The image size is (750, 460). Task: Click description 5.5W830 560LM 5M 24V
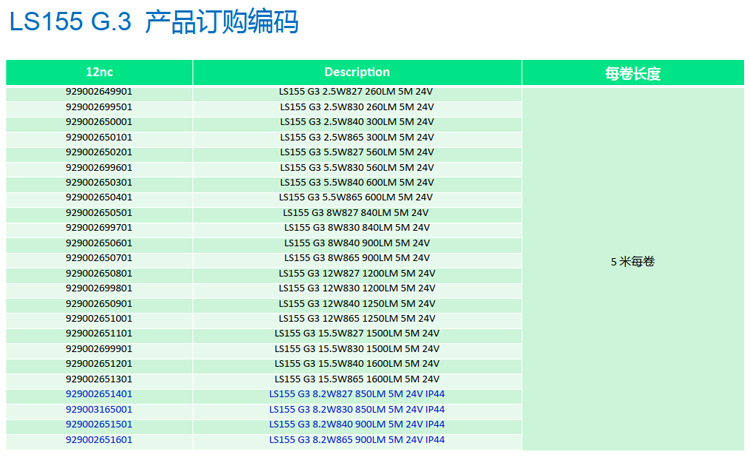(357, 167)
